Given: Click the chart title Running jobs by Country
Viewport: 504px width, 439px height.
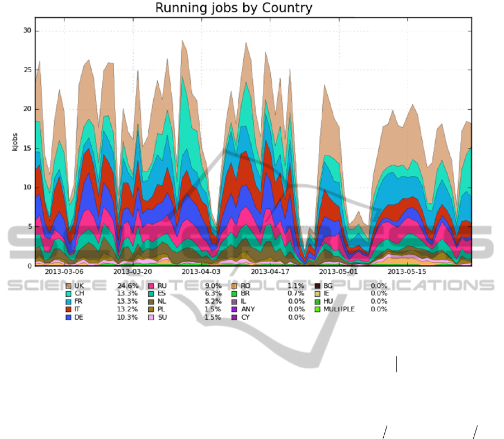Looking at the screenshot, I should tap(234, 8).
